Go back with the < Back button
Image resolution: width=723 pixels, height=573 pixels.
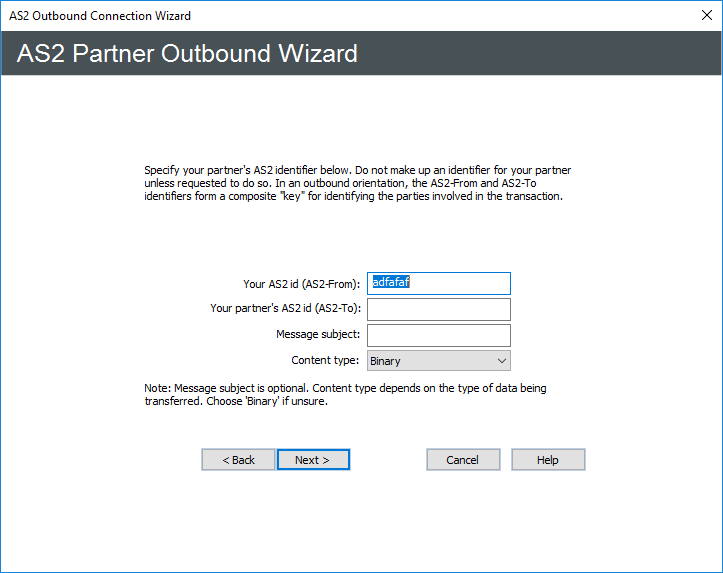pyautogui.click(x=238, y=459)
